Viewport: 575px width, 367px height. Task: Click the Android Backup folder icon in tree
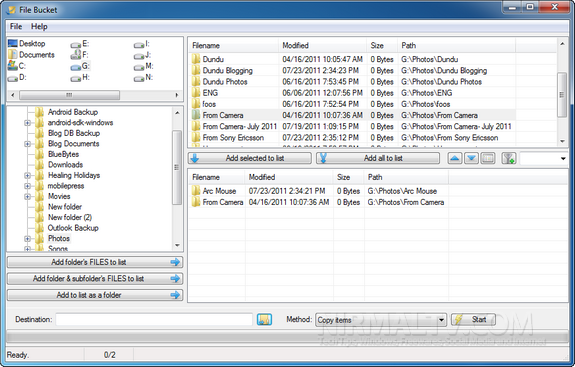tap(40, 112)
